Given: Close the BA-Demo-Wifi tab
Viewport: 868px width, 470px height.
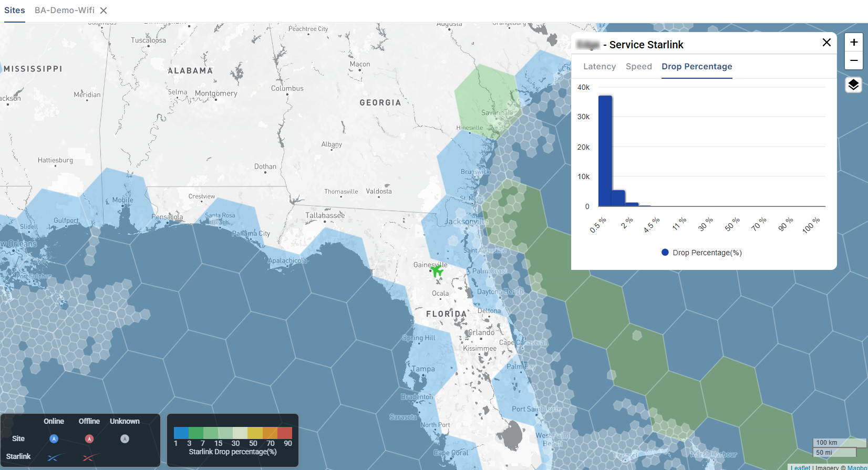Looking at the screenshot, I should (x=104, y=11).
